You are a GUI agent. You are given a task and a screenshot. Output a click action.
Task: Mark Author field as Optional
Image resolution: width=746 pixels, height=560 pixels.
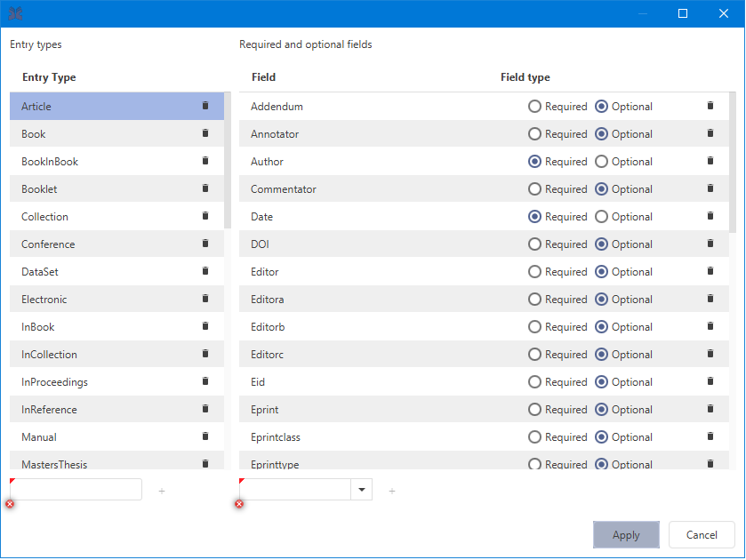pyautogui.click(x=601, y=162)
